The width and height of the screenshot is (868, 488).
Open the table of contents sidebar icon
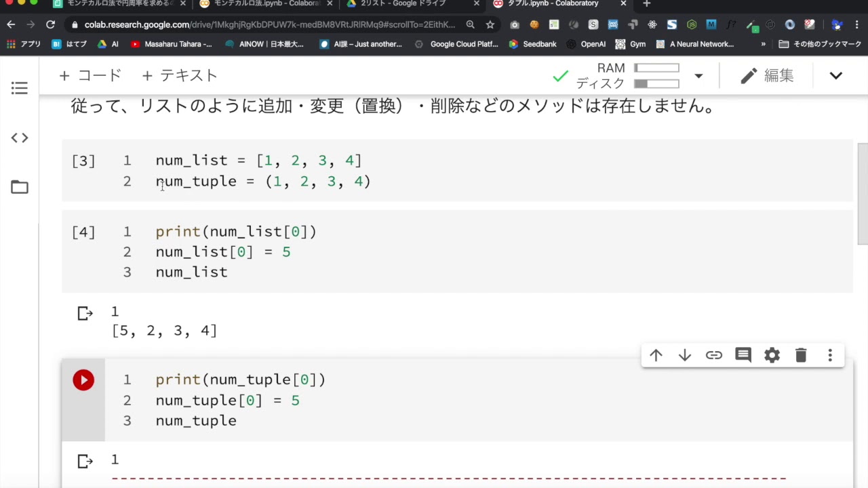pyautogui.click(x=20, y=88)
